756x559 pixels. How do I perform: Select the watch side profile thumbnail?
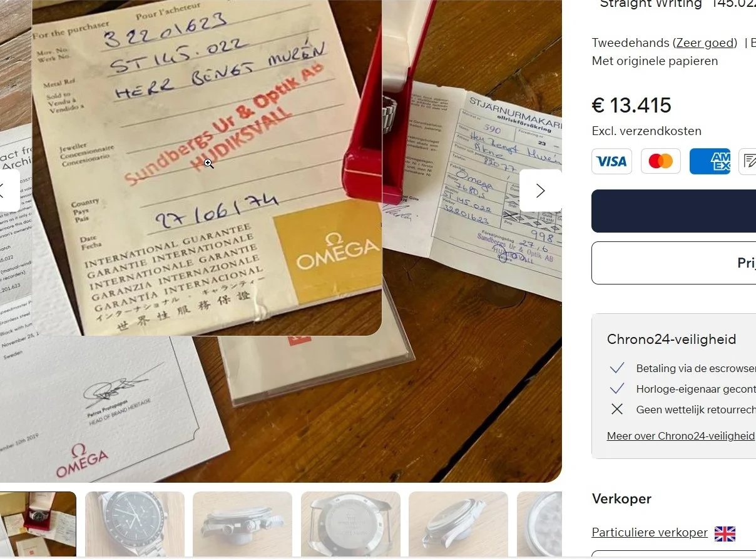(x=242, y=524)
